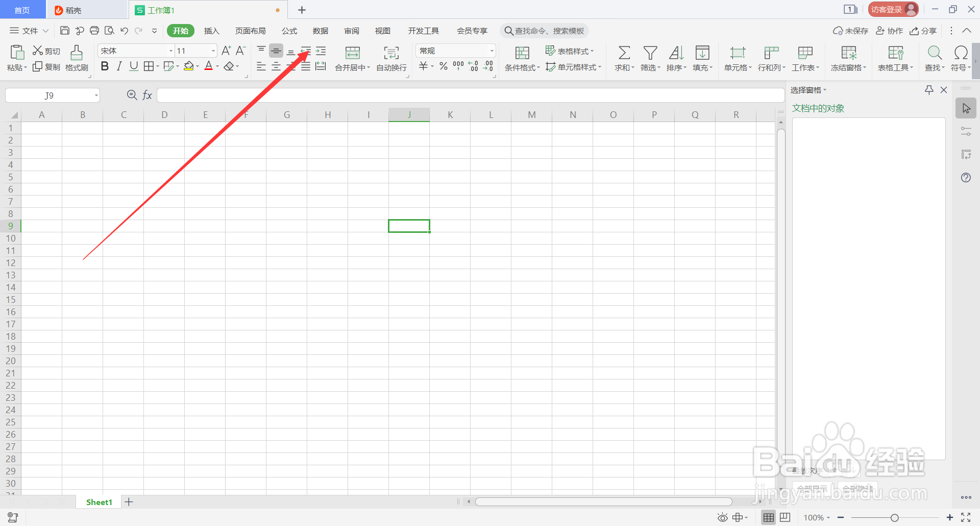Toggle Auto Wrap (自动换行)
This screenshot has height=526, width=980.
391,58
